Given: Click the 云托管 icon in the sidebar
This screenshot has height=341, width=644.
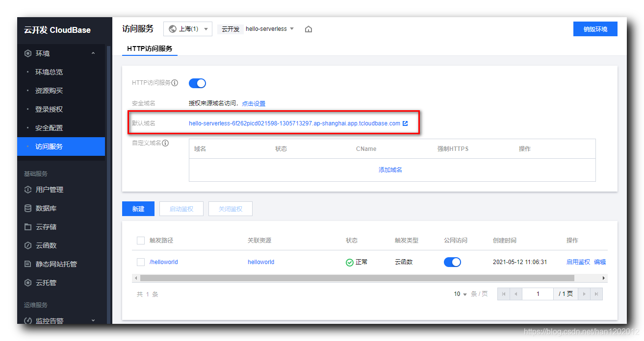Looking at the screenshot, I should click(x=28, y=283).
